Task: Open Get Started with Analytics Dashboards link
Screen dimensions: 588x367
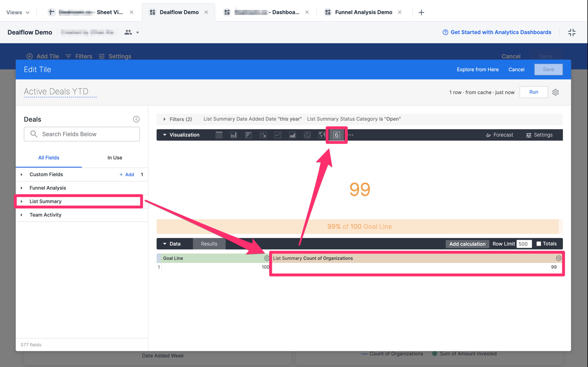Action: tap(501, 32)
